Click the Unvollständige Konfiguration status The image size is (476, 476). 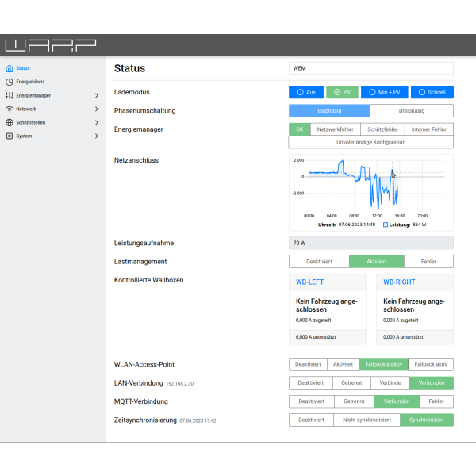[371, 142]
